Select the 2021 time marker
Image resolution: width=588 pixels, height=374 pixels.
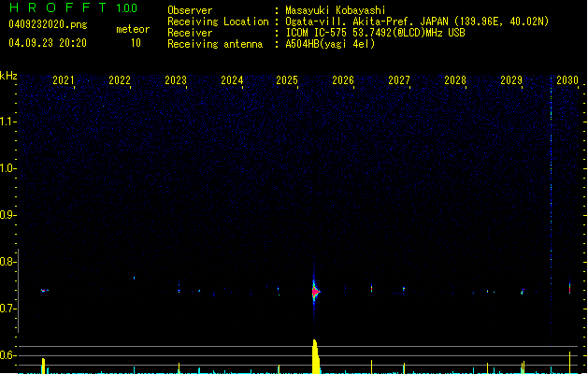click(64, 81)
